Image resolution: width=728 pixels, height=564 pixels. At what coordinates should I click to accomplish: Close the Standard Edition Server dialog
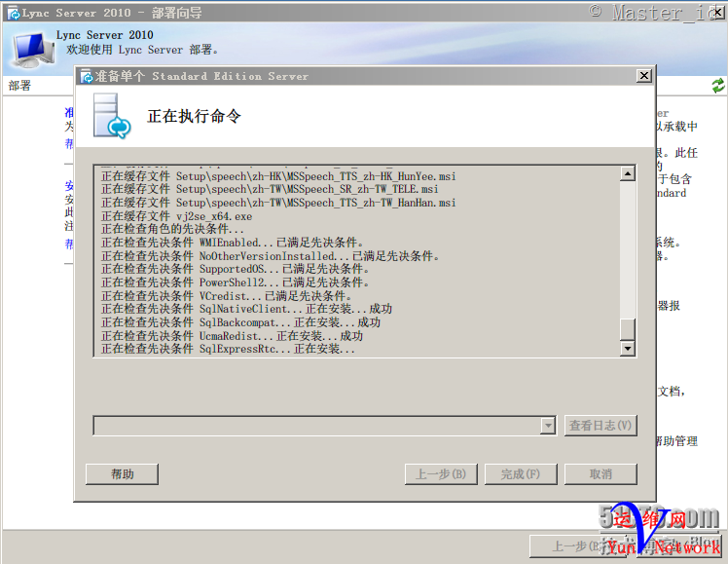tap(644, 76)
